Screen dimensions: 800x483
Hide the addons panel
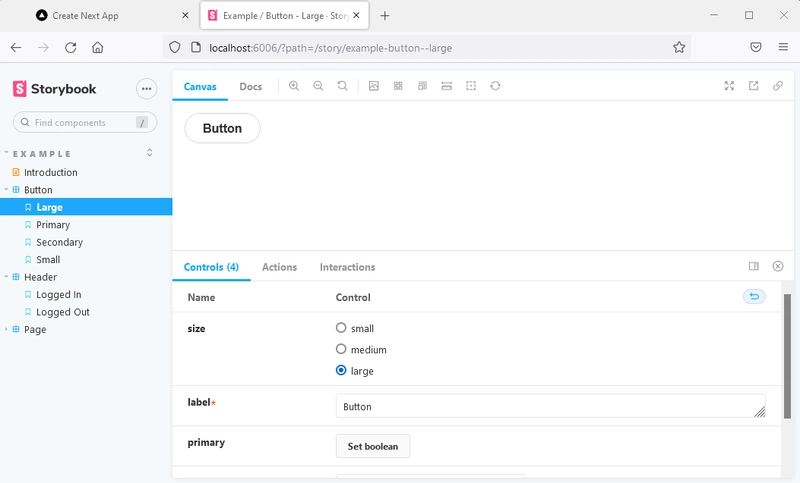[x=778, y=266]
